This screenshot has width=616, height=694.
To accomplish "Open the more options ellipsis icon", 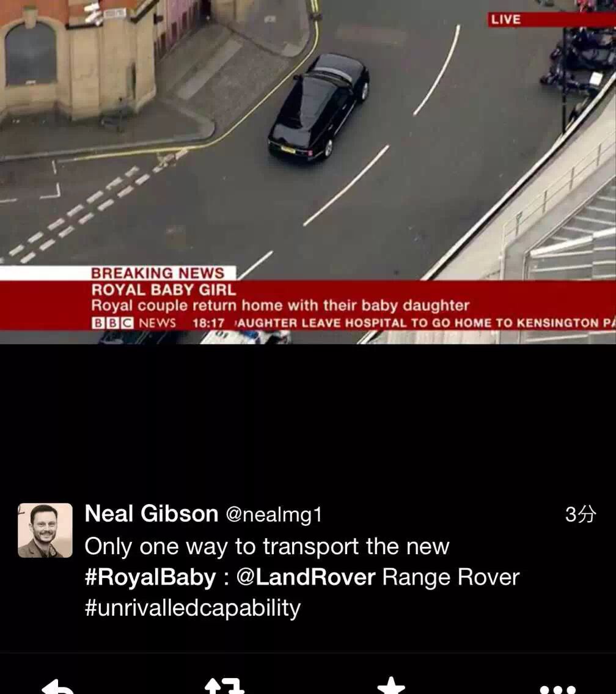I will point(558,690).
